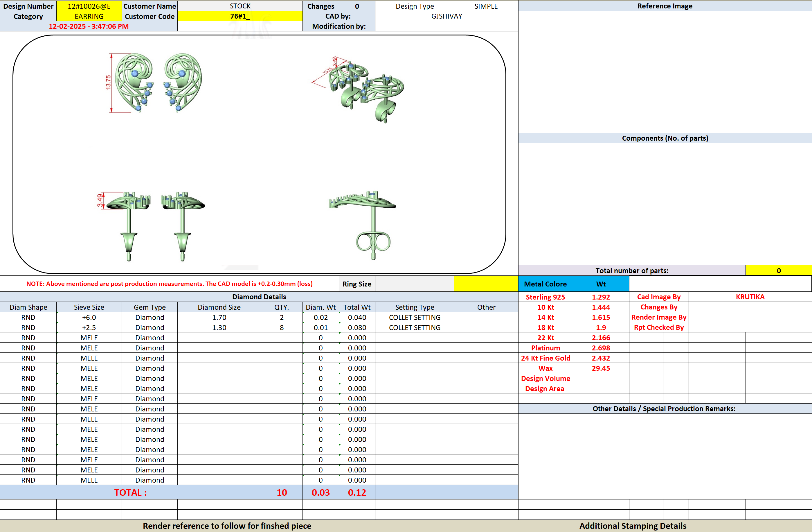Click the STOCK customer name cell

[x=240, y=6]
